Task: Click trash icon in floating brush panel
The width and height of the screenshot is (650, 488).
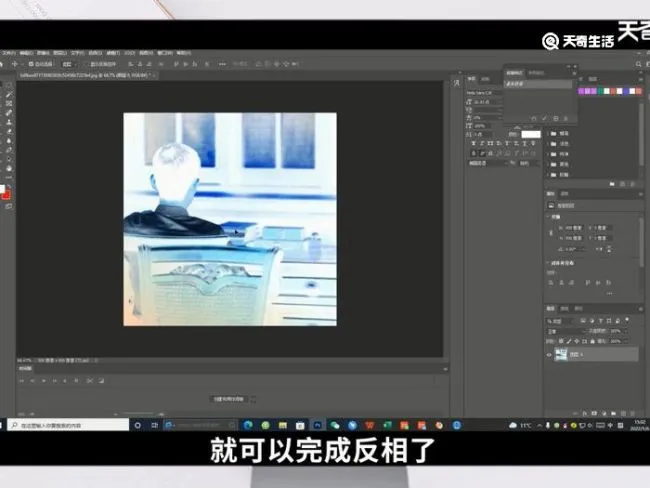Action: [566, 119]
